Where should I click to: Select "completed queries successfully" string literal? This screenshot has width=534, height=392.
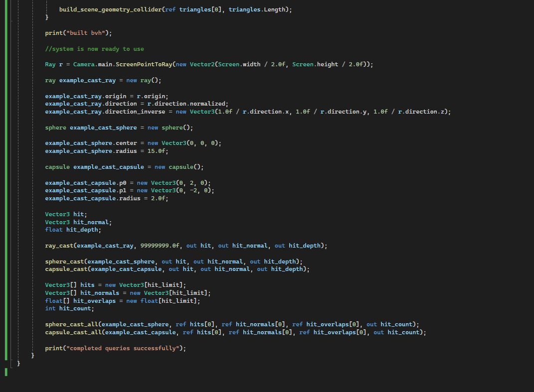click(x=123, y=349)
